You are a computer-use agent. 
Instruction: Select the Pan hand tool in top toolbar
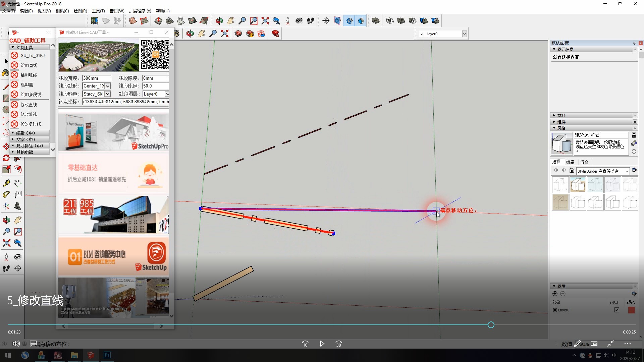(x=231, y=21)
